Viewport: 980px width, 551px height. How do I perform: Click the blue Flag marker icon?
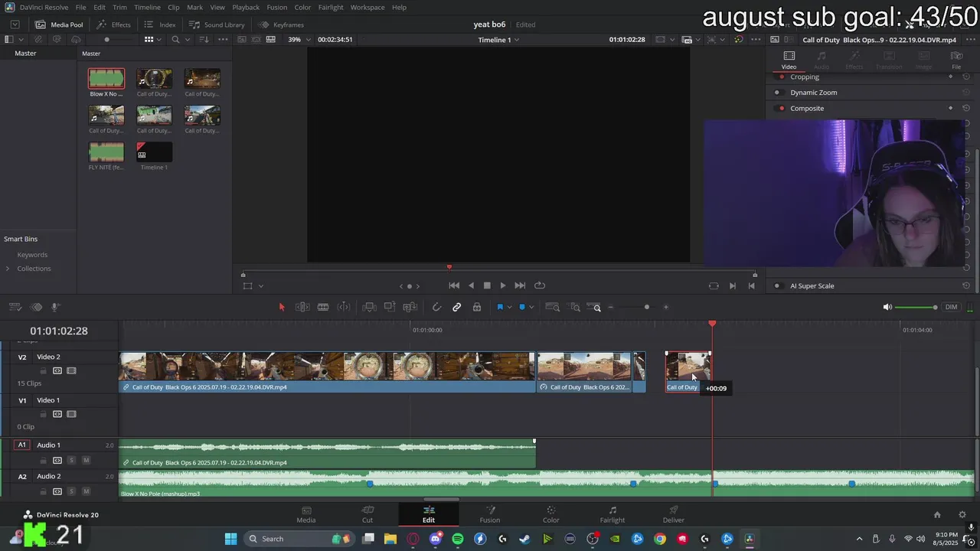click(500, 307)
